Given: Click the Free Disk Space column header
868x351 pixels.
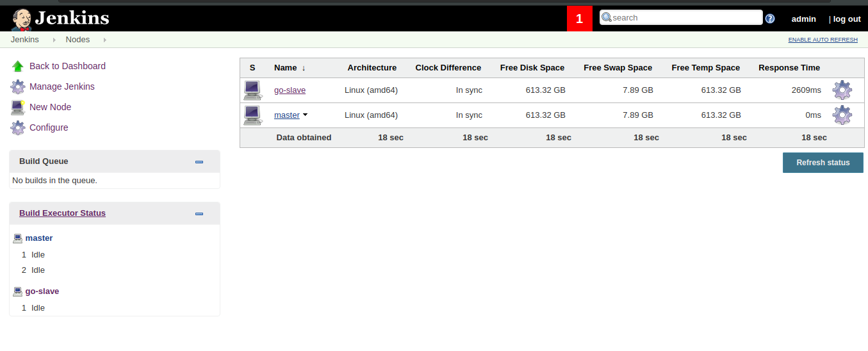Looking at the screenshot, I should pos(532,67).
